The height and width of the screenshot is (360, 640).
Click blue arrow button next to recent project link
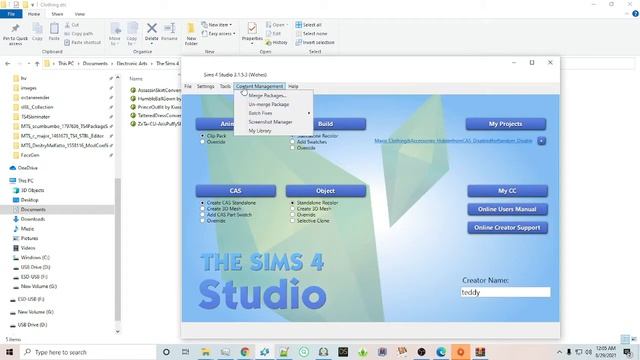tap(541, 141)
